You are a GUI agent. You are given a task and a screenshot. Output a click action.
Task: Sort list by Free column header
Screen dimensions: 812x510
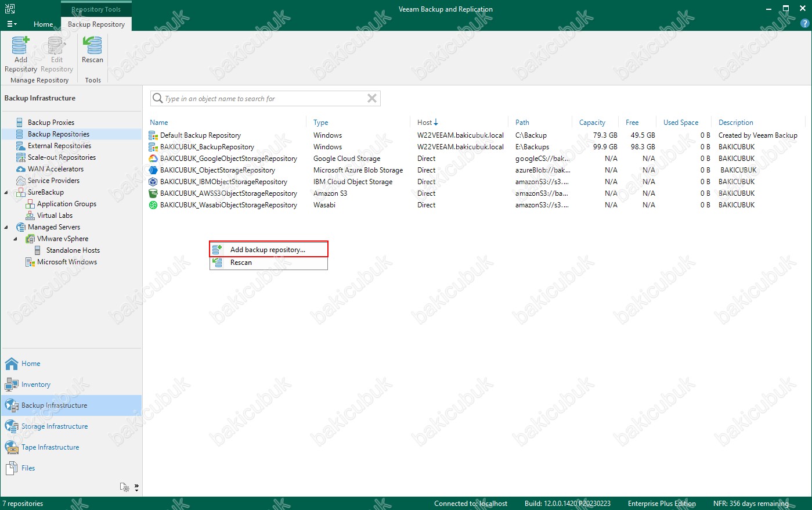tap(632, 123)
